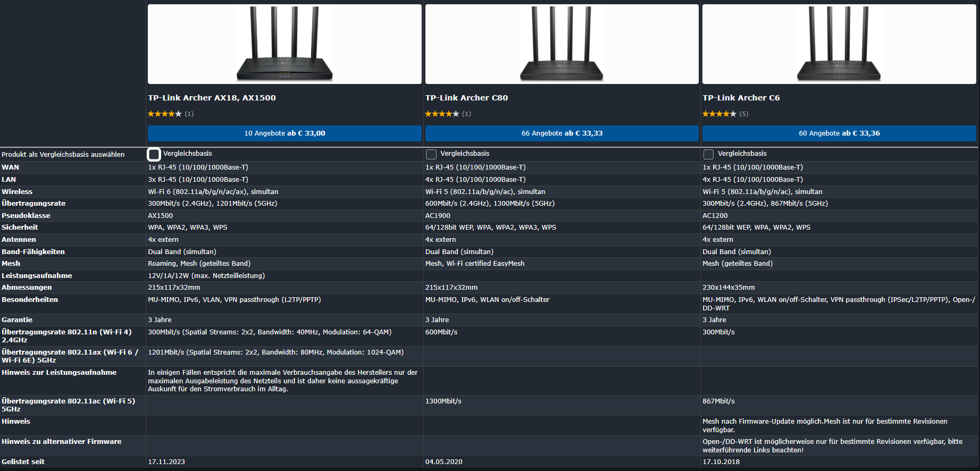This screenshot has height=471, width=980.
Task: Select the Übertragungsrate row label
Action: coord(33,204)
